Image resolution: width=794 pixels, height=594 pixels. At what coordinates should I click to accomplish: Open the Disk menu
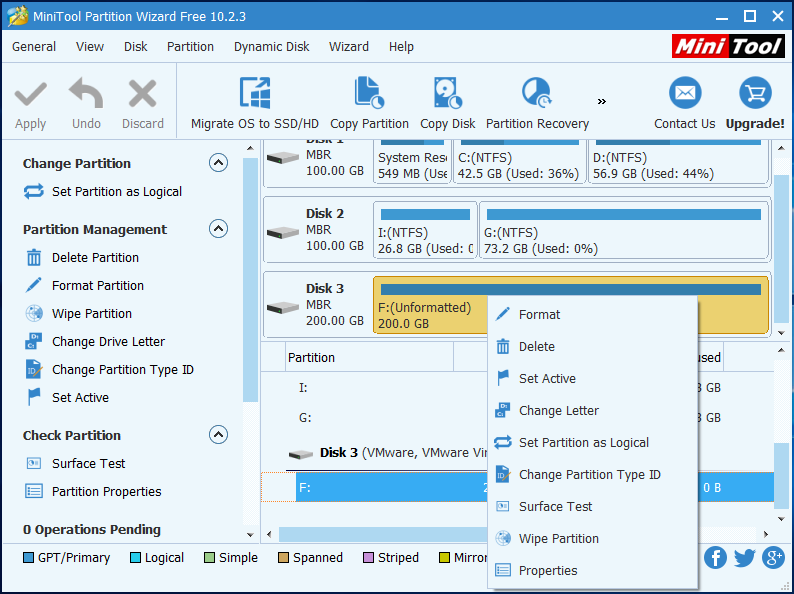click(136, 47)
